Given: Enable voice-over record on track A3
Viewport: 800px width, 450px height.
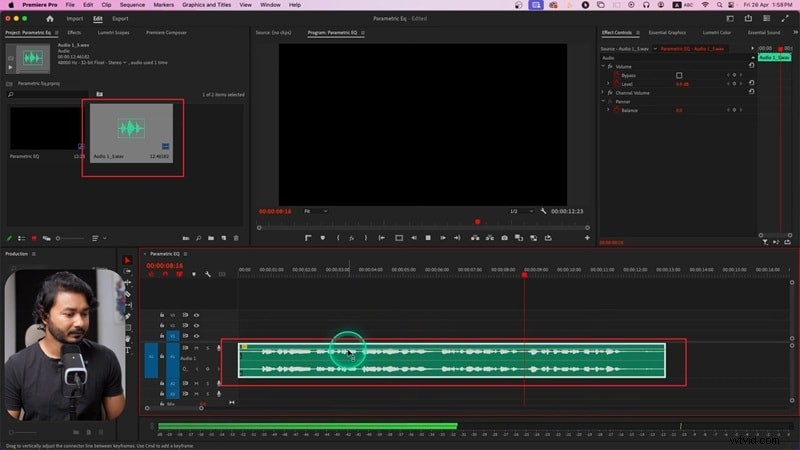Looking at the screenshot, I should click(x=219, y=394).
